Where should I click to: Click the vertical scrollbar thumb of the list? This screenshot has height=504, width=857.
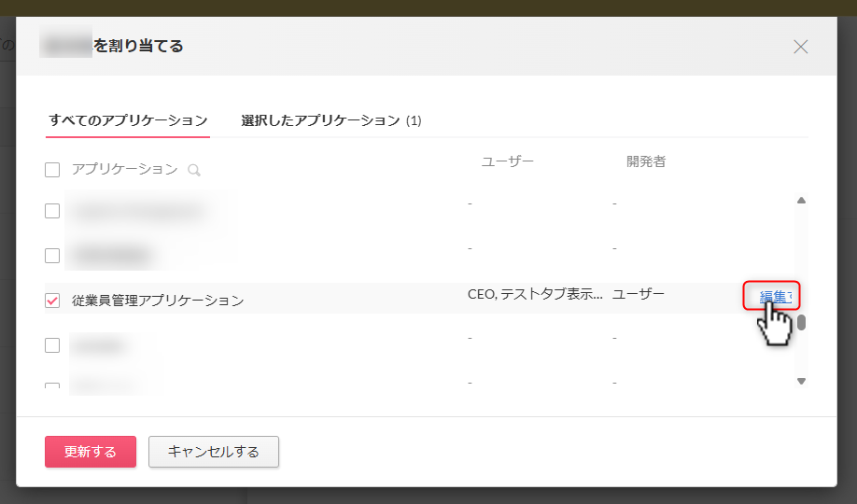pyautogui.click(x=800, y=323)
